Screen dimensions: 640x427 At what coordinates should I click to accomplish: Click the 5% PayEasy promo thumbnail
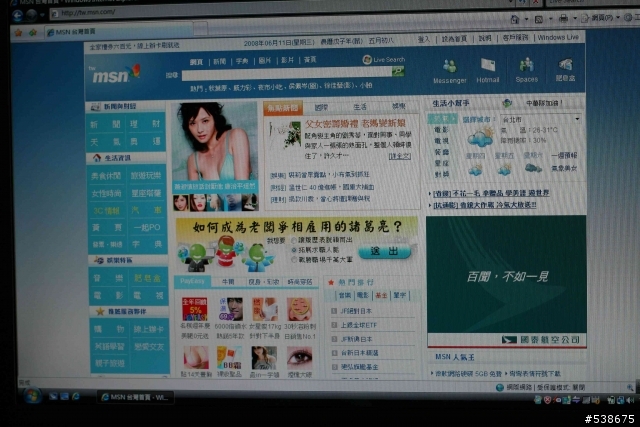(x=194, y=309)
